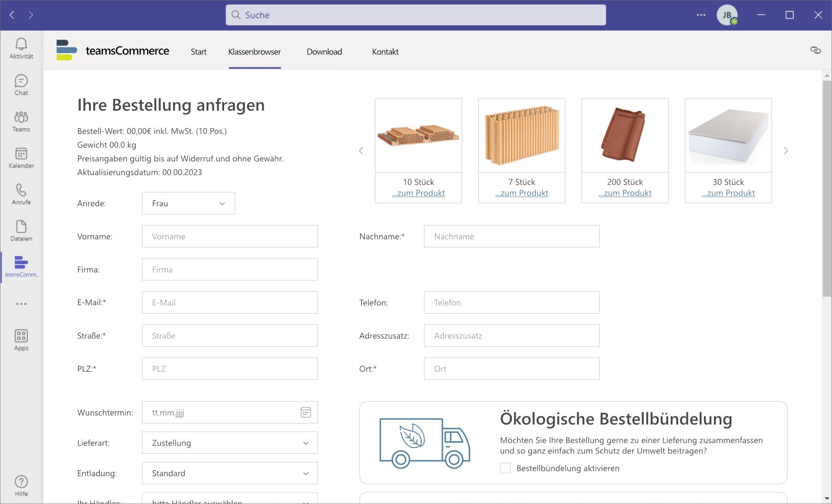Click the search magnifier icon
The height and width of the screenshot is (504, 832).
(236, 15)
